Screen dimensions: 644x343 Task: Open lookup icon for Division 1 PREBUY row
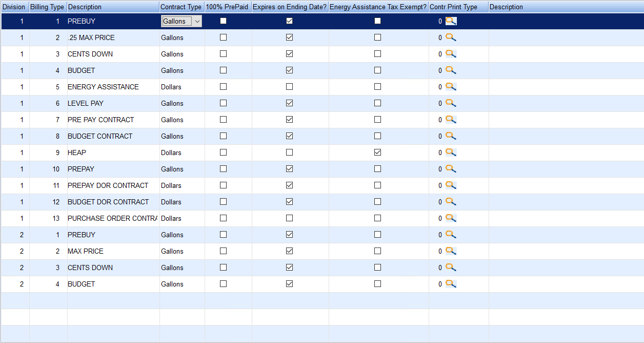451,21
